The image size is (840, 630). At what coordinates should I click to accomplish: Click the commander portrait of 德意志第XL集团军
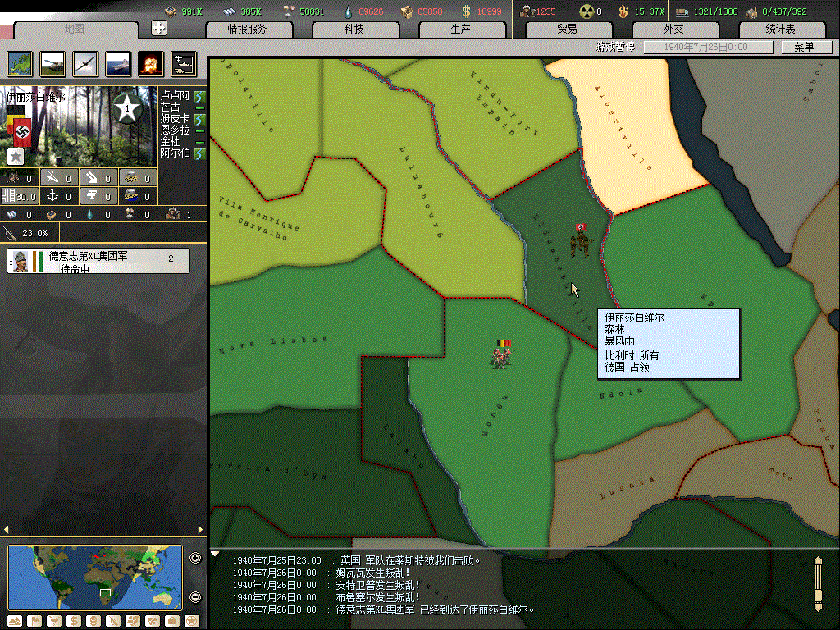coord(21,261)
